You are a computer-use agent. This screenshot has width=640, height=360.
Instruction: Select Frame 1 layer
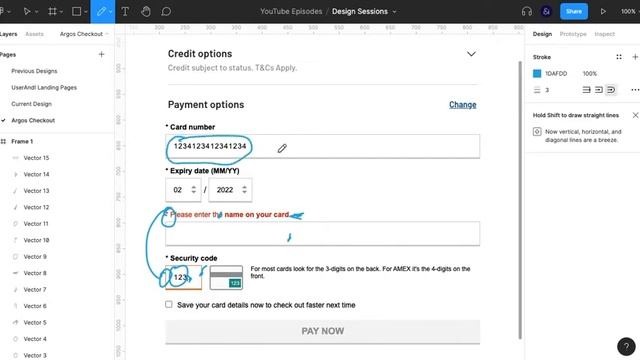(x=22, y=141)
